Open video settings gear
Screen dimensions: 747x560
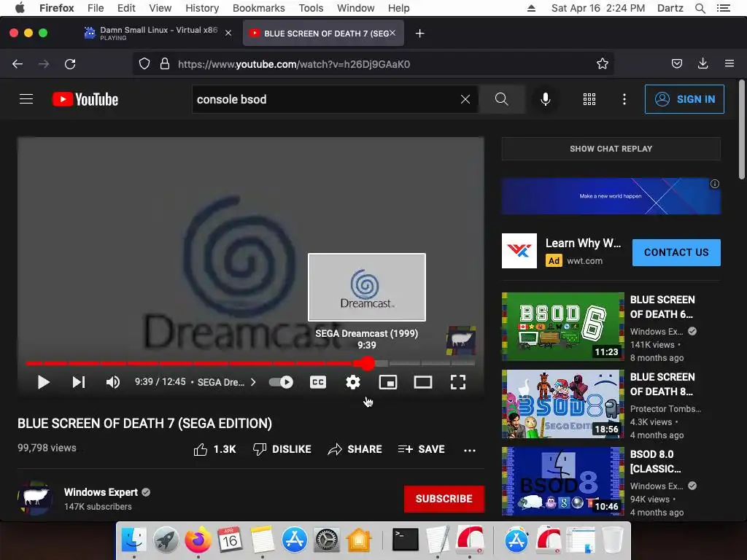[x=353, y=382]
